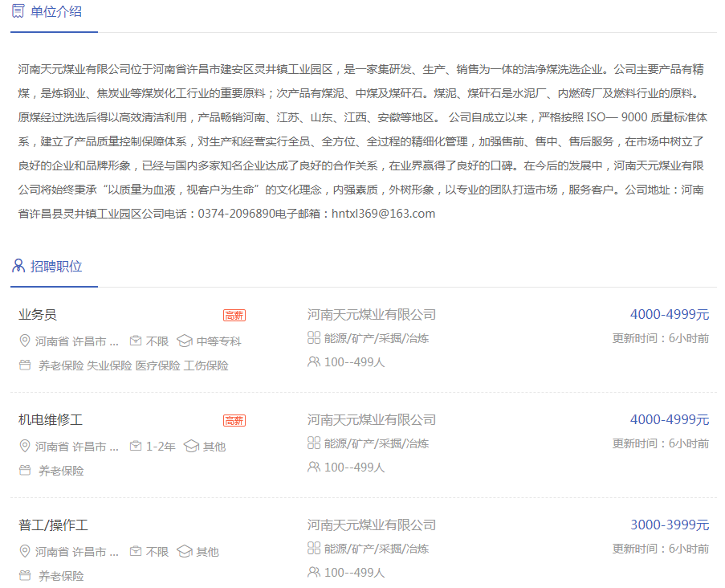Click 河南省 许昌市 location in 业务员 row
The height and width of the screenshot is (588, 725).
(77, 341)
